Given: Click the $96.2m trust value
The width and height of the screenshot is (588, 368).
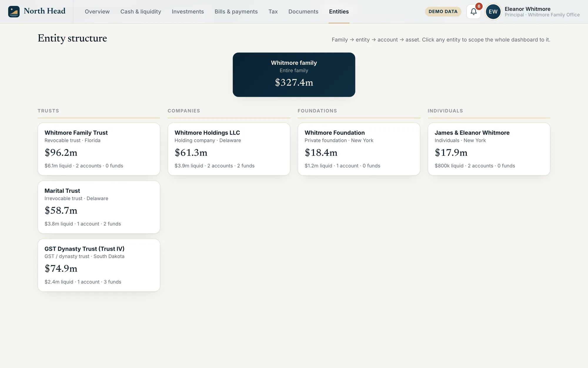Looking at the screenshot, I should point(61,152).
